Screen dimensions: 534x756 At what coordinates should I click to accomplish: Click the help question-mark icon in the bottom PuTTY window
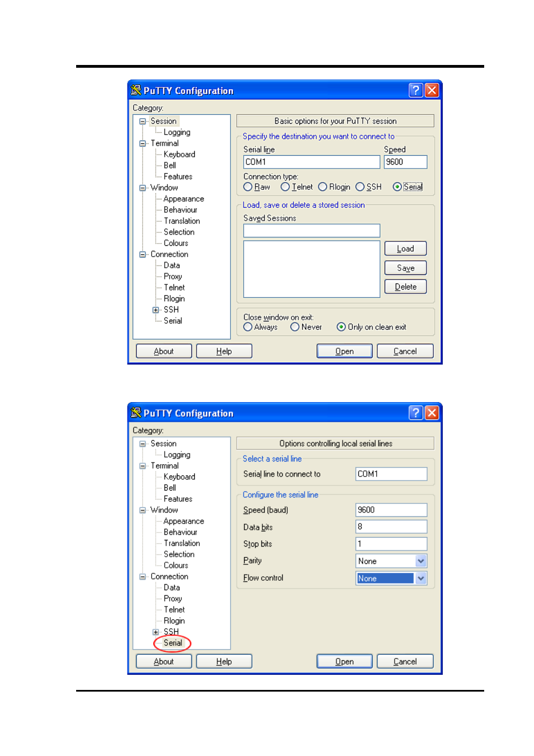coord(415,413)
